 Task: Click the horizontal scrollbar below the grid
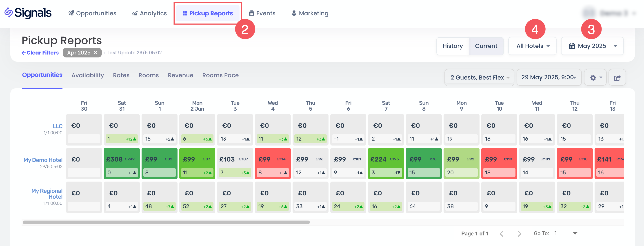click(166, 222)
